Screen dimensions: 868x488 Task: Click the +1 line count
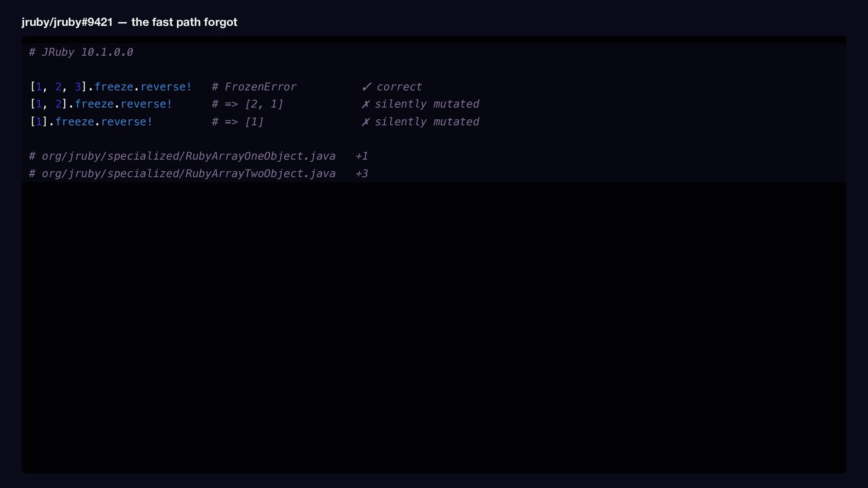coord(362,156)
